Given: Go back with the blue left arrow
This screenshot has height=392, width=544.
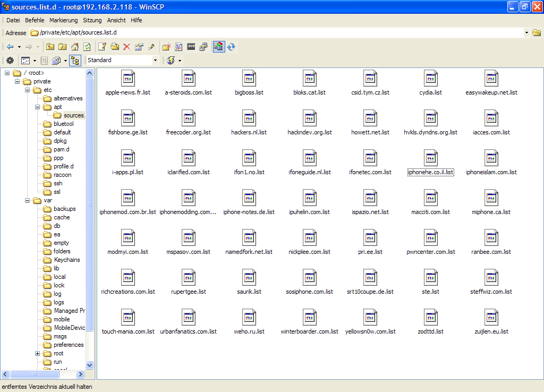Looking at the screenshot, I should [x=10, y=47].
